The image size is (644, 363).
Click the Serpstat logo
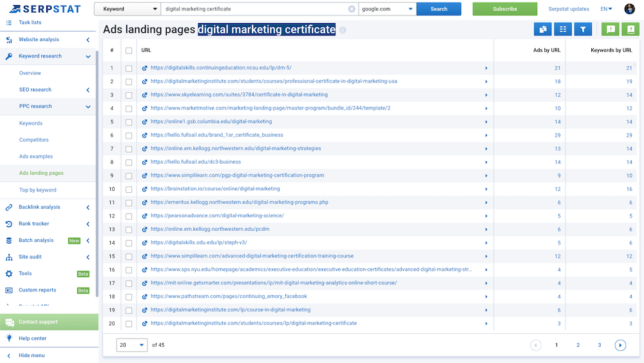[45, 8]
